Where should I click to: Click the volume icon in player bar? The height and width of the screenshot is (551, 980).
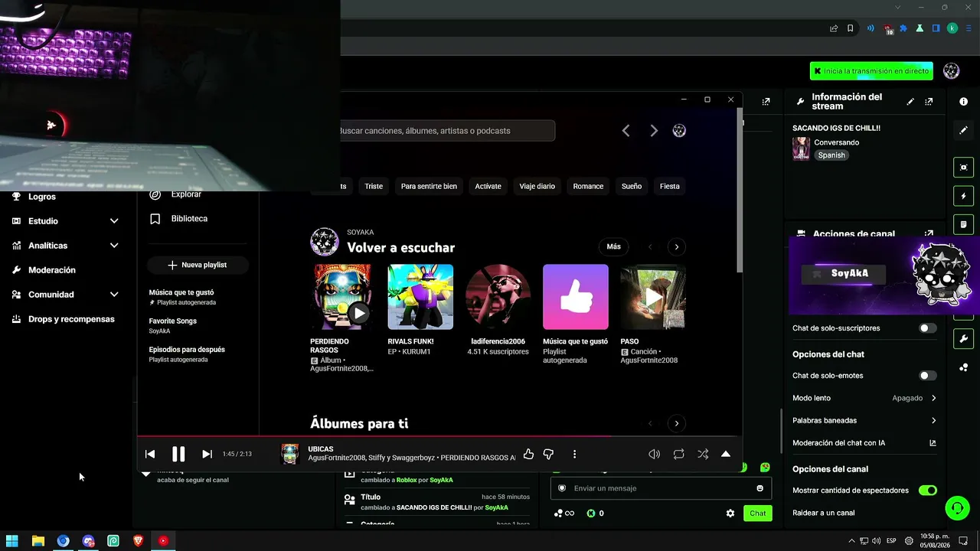pyautogui.click(x=654, y=454)
